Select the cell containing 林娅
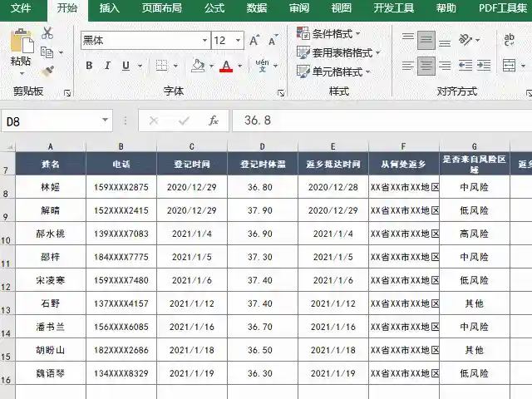The height and width of the screenshot is (399, 532). coord(51,187)
